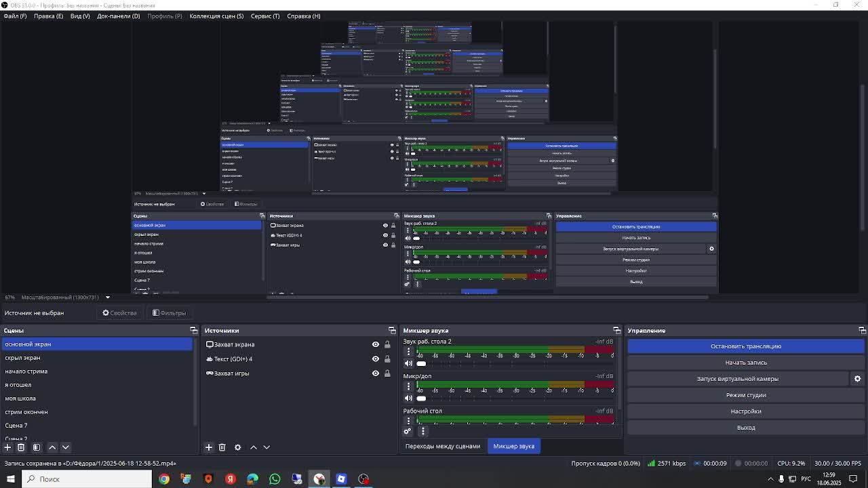Mute the Микр/доп channel
This screenshot has width=868, height=488.
408,399
